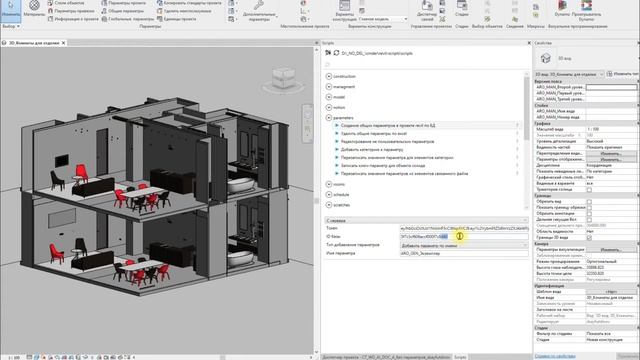Expand the scetches script group
Screen dimensions: 640x360
[x=329, y=205]
